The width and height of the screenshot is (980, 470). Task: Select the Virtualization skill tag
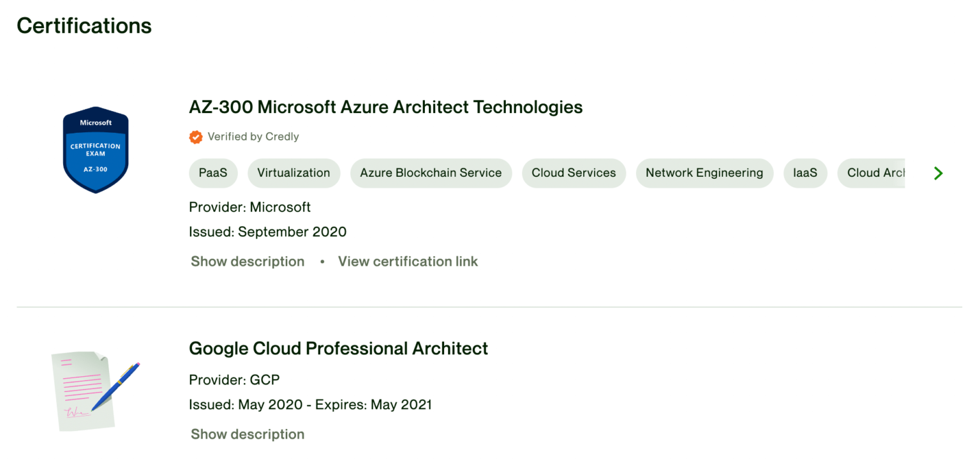[x=293, y=173]
